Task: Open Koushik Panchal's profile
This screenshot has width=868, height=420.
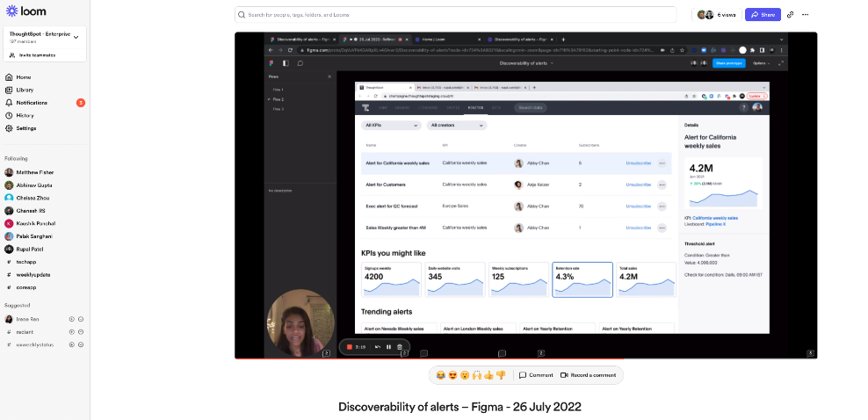Action: pos(35,223)
